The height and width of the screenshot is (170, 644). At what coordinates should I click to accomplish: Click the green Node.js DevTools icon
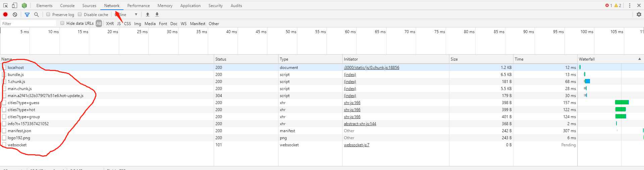(24, 5)
